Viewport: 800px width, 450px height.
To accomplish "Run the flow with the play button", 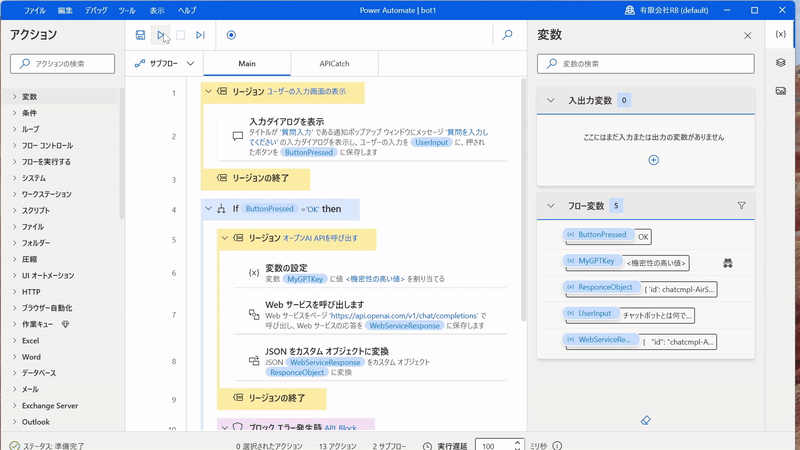I will [161, 35].
